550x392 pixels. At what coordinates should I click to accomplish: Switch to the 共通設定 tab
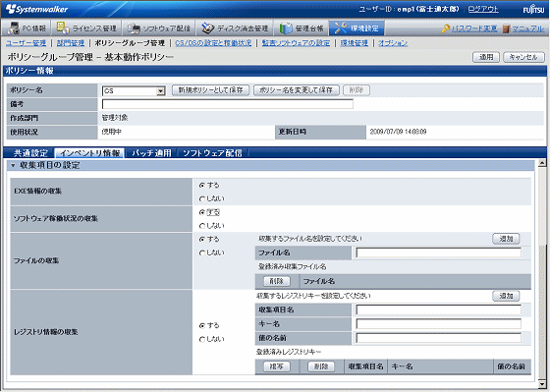pyautogui.click(x=30, y=153)
